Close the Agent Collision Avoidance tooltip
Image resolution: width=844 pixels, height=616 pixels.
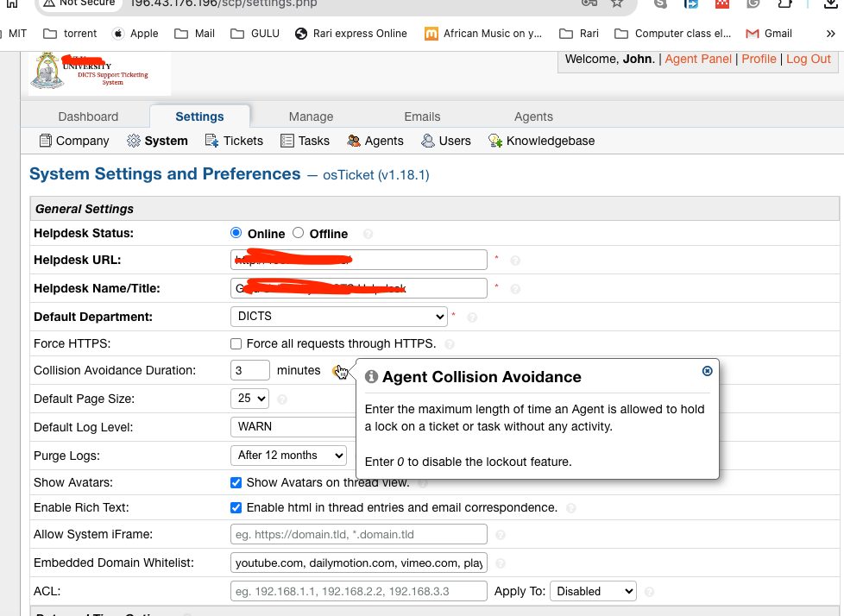point(708,371)
